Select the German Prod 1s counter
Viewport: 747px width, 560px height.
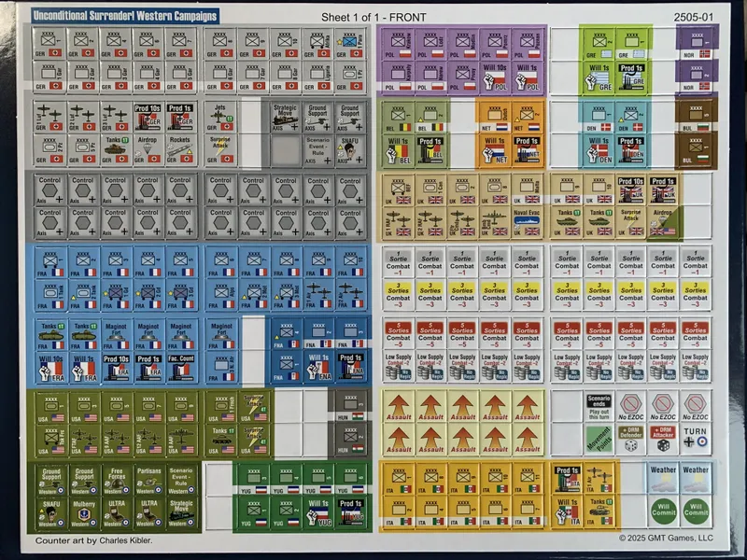point(179,118)
